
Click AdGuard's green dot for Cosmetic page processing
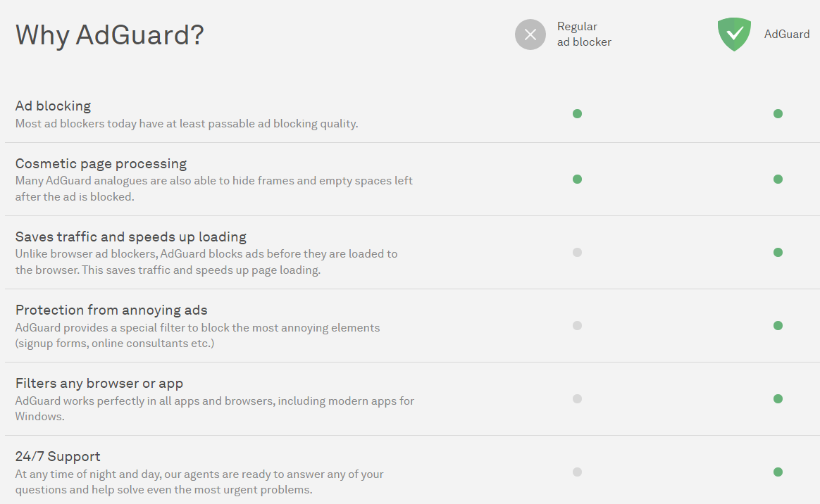tap(778, 179)
